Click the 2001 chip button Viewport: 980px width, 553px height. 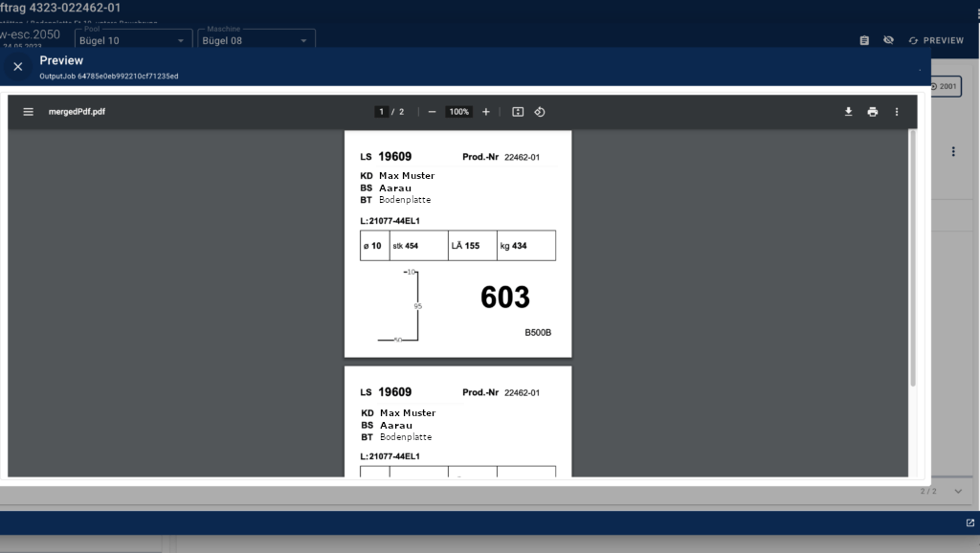[x=944, y=86]
